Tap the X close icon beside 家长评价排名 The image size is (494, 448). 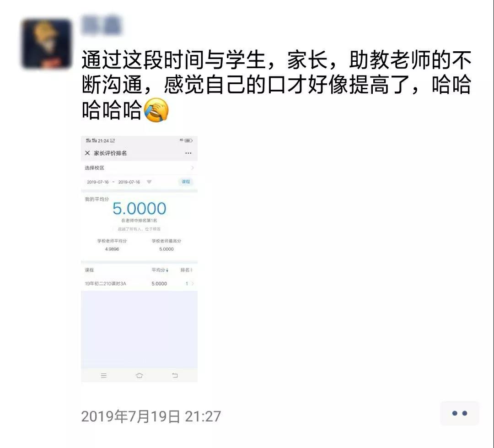pyautogui.click(x=87, y=153)
